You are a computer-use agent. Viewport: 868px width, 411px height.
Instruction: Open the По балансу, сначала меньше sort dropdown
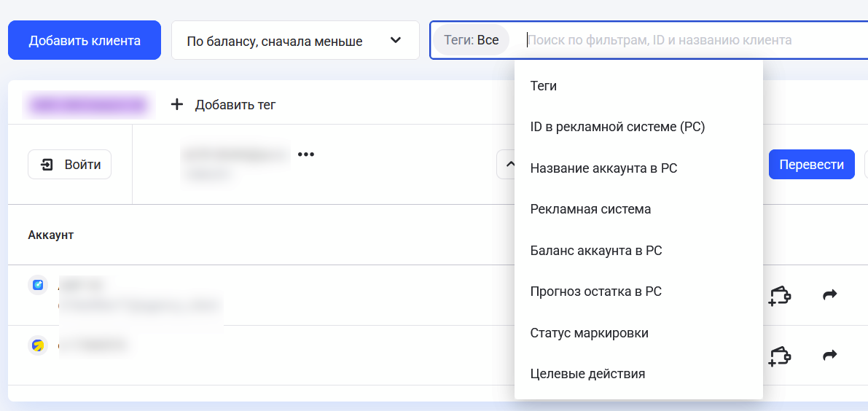[295, 40]
